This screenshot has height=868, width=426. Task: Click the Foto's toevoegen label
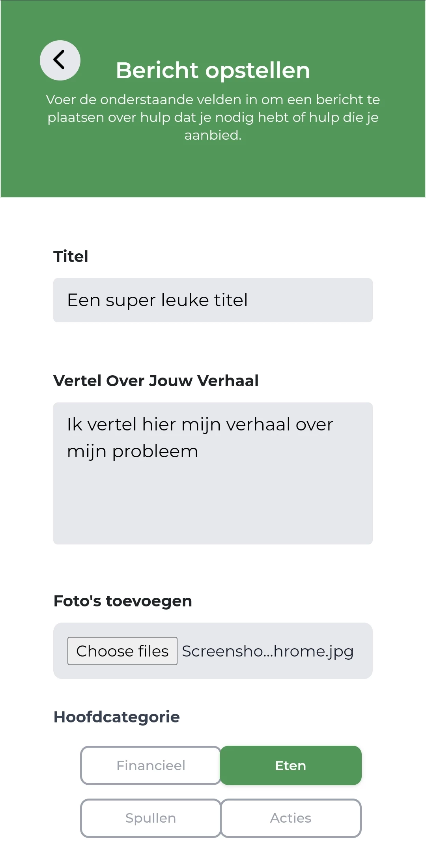coord(122,600)
